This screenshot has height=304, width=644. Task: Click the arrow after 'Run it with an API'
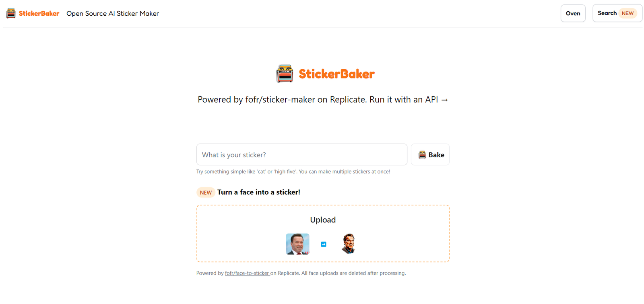click(444, 100)
